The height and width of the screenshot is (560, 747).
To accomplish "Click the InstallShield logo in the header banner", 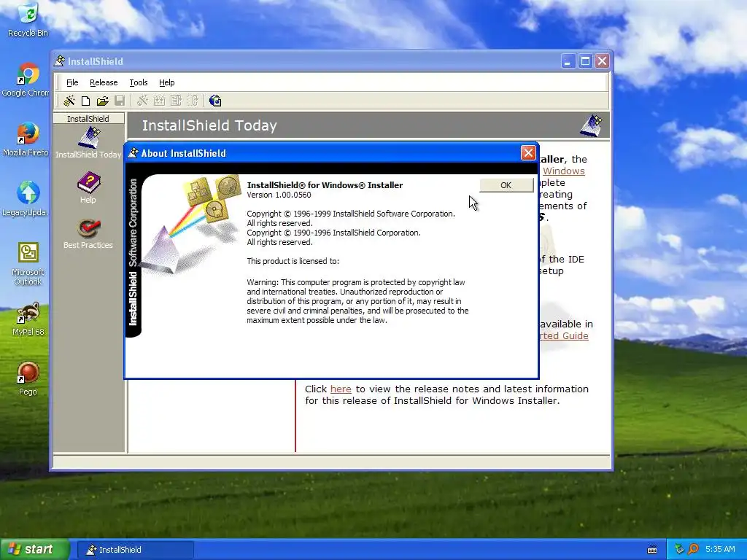I will point(591,125).
